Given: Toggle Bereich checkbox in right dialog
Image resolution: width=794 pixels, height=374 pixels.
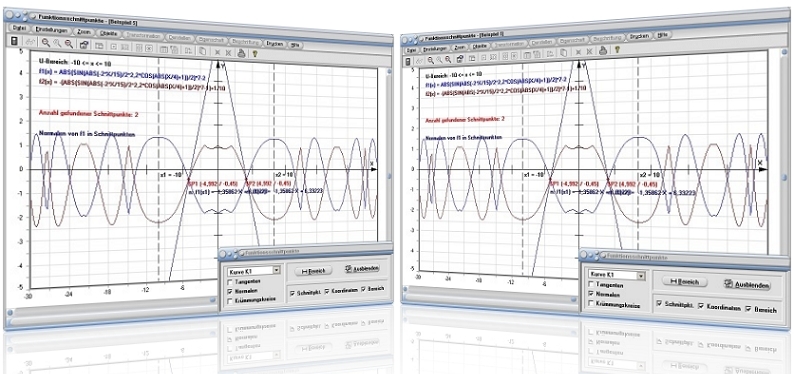Looking at the screenshot, I should pos(748,308).
